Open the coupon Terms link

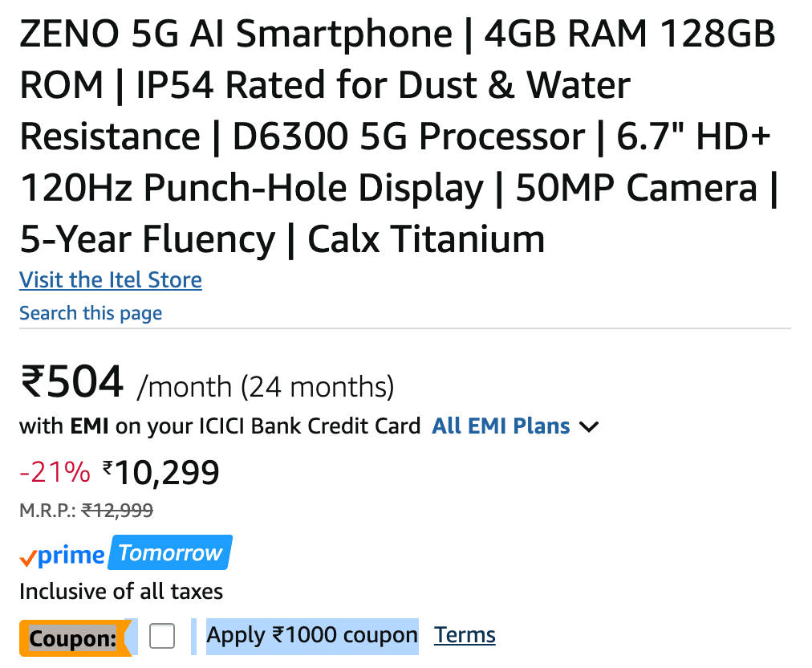[465, 635]
